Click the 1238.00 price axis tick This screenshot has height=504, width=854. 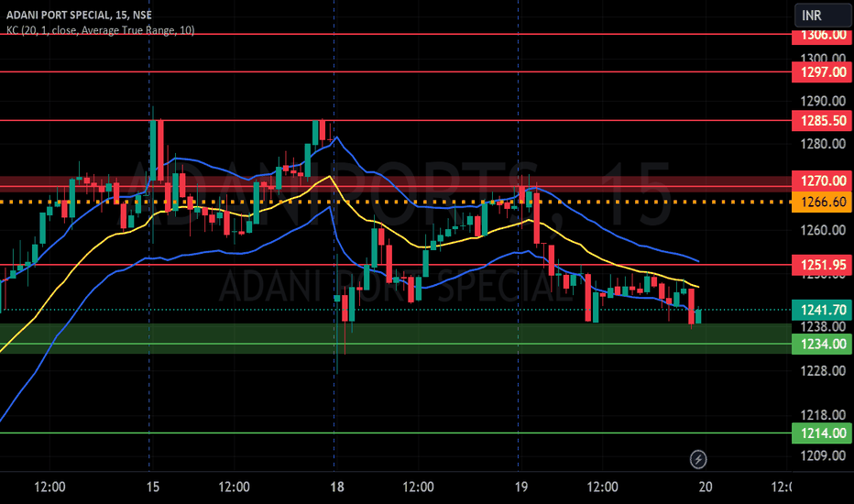[x=823, y=326]
